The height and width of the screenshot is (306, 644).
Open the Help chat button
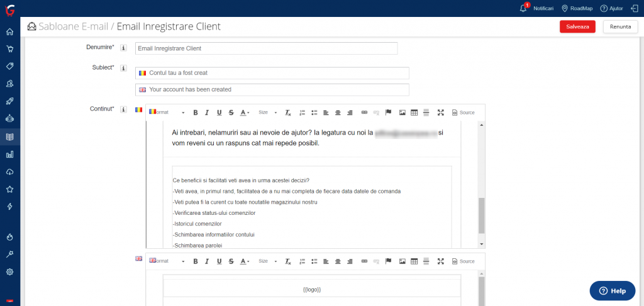pyautogui.click(x=613, y=291)
